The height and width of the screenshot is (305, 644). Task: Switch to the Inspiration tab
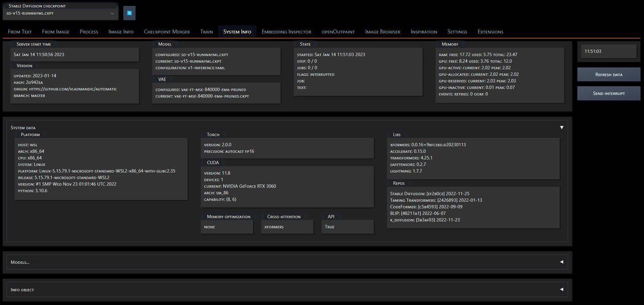(x=423, y=31)
